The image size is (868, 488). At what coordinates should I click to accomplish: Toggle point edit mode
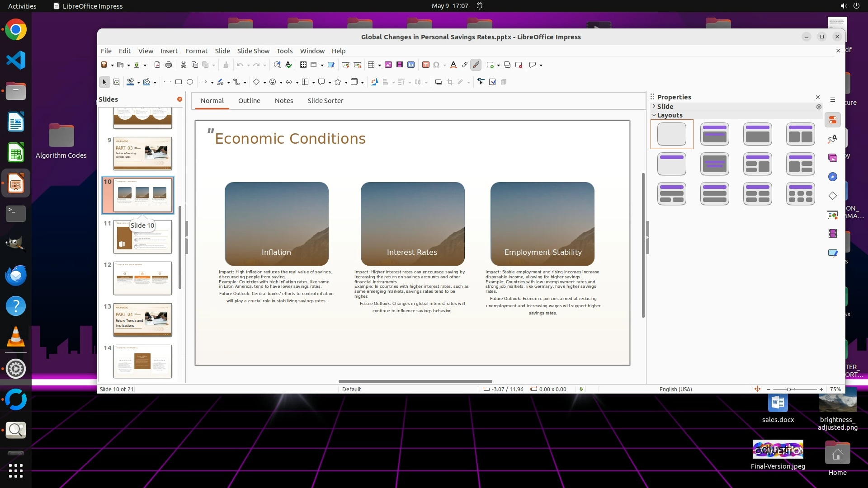coord(481,82)
